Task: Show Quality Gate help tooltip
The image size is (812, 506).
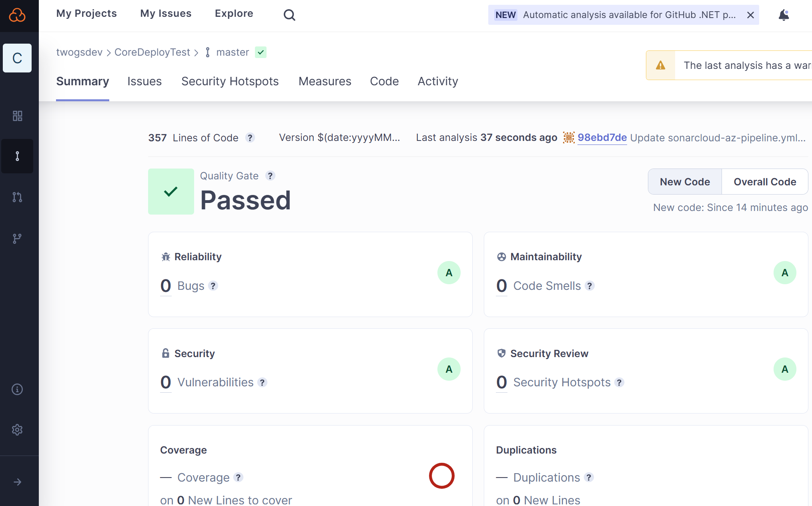Action: 270,176
